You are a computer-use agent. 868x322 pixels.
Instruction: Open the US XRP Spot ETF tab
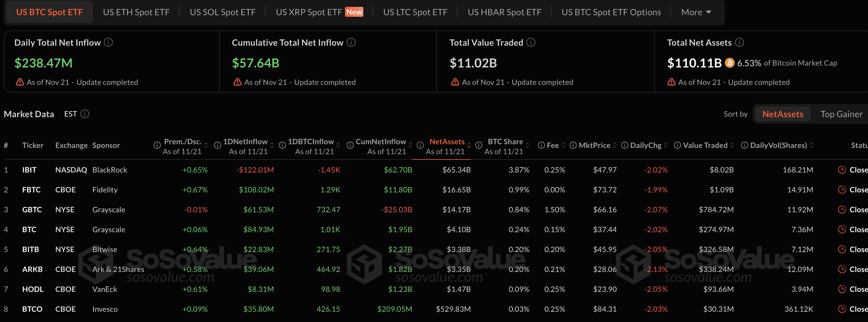point(309,12)
